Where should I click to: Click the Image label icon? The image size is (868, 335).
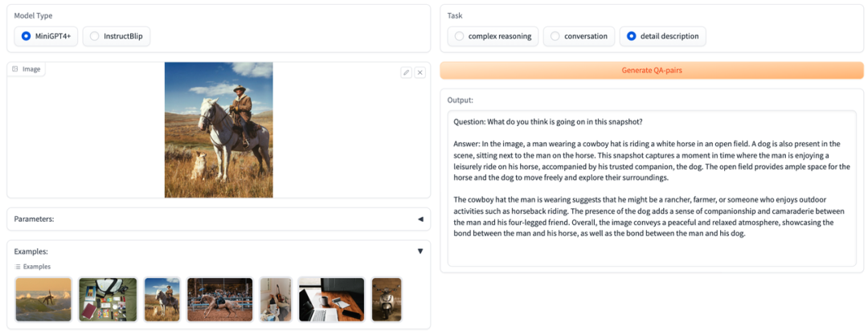[x=15, y=69]
